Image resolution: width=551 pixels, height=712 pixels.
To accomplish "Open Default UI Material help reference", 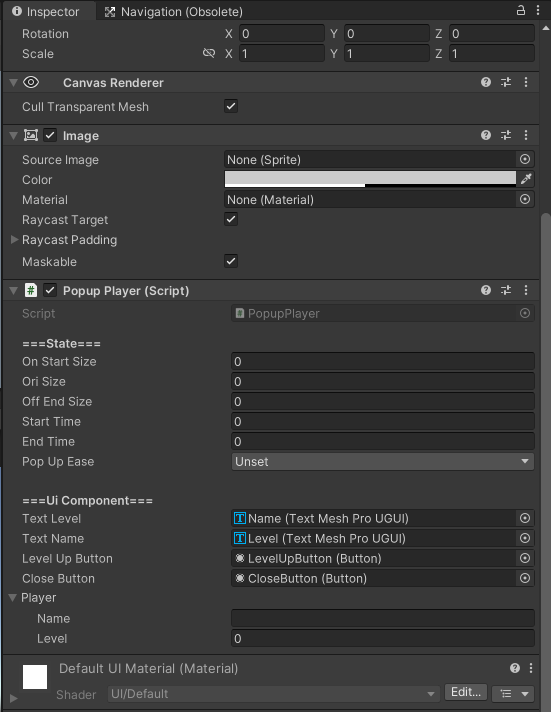I will (x=515, y=668).
